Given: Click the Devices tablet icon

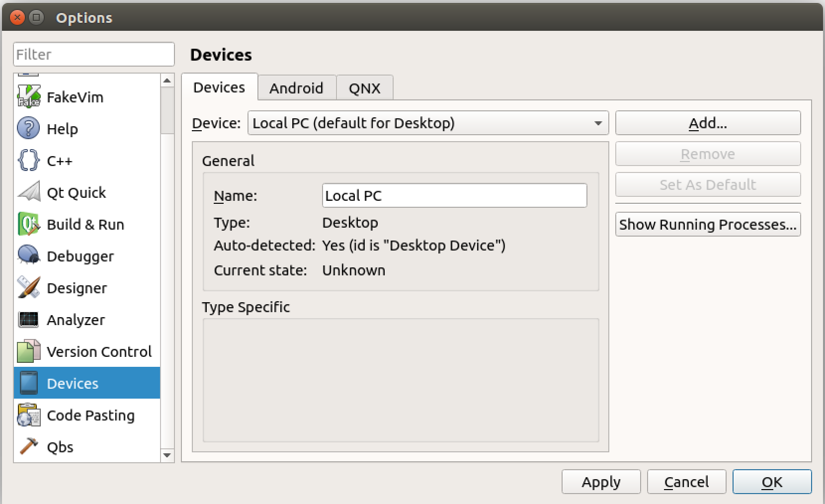Looking at the screenshot, I should click(x=28, y=383).
